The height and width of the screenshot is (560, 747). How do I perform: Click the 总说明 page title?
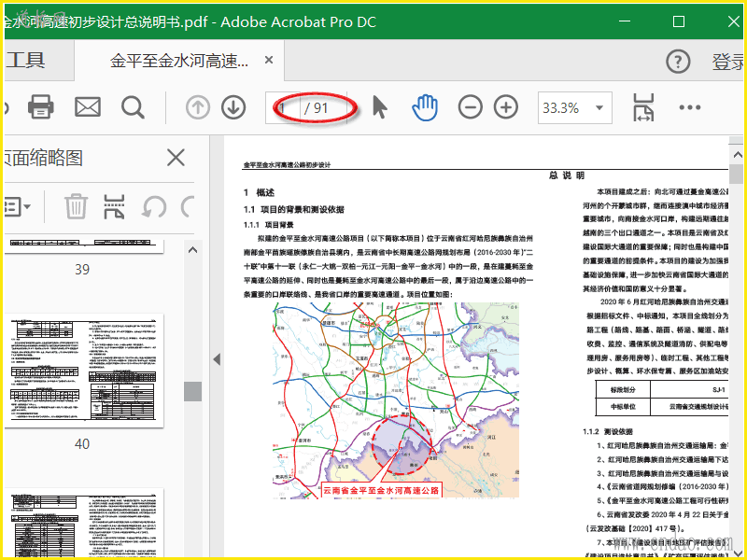[567, 175]
